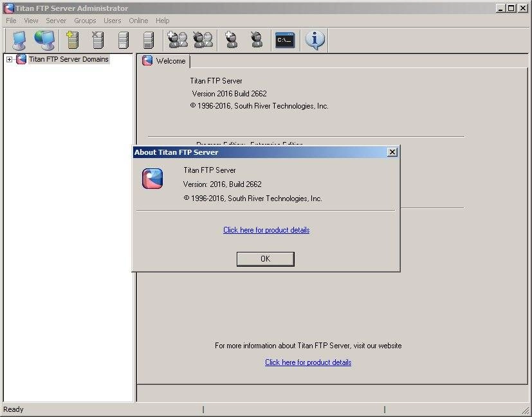Open the Help menu
The width and height of the screenshot is (532, 417).
(163, 21)
